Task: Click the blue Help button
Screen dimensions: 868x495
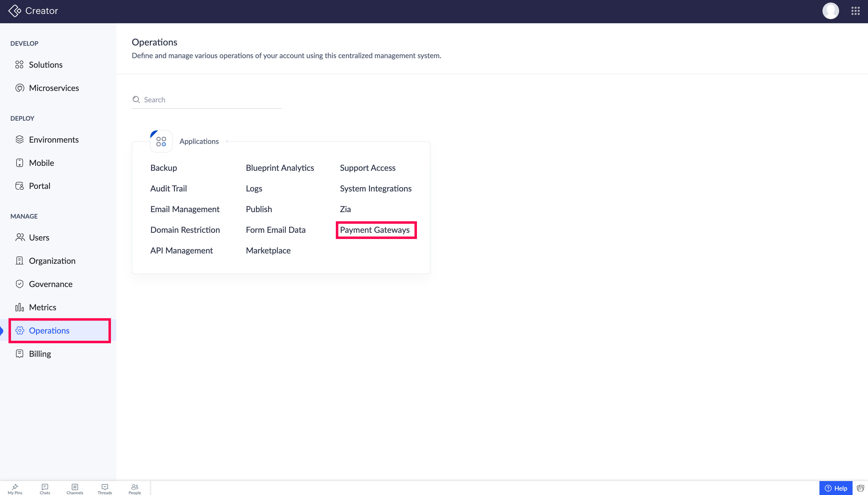Action: pyautogui.click(x=836, y=488)
